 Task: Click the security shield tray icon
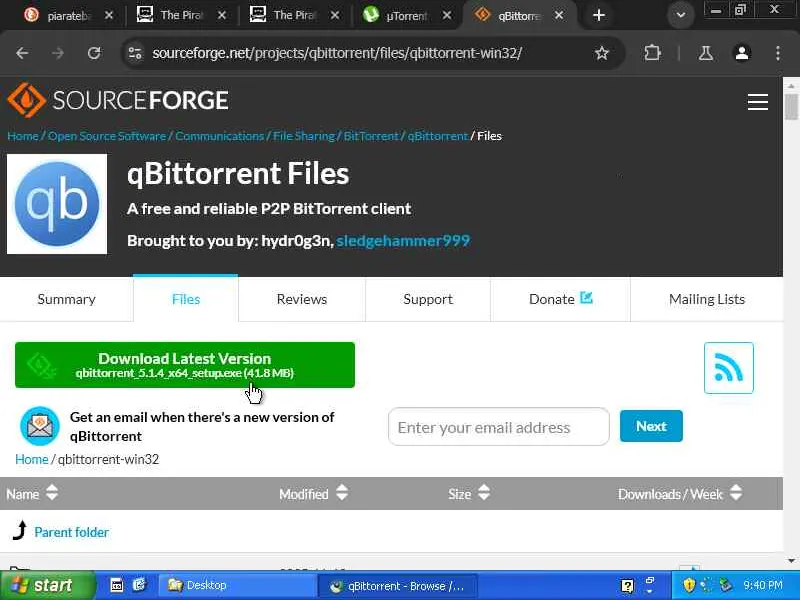click(x=689, y=585)
